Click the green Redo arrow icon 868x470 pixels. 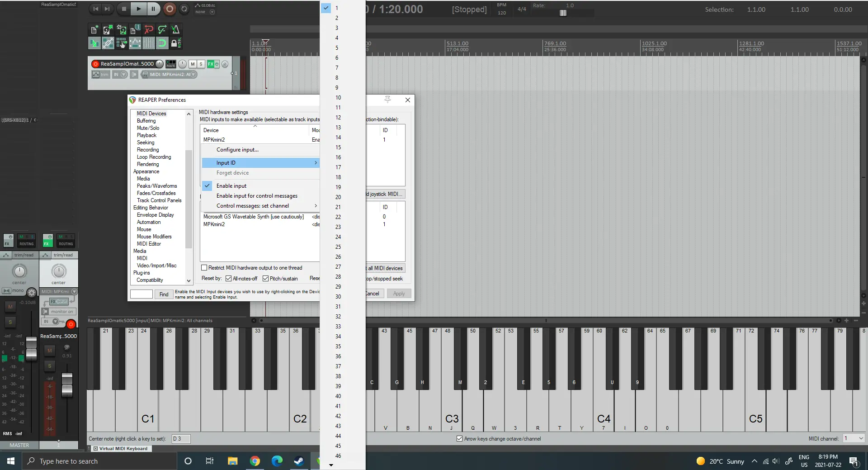[162, 30]
